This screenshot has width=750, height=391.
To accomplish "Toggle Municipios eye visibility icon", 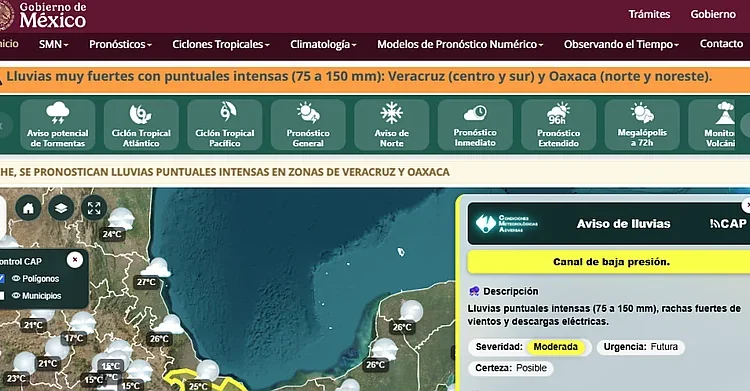I will pos(16,296).
